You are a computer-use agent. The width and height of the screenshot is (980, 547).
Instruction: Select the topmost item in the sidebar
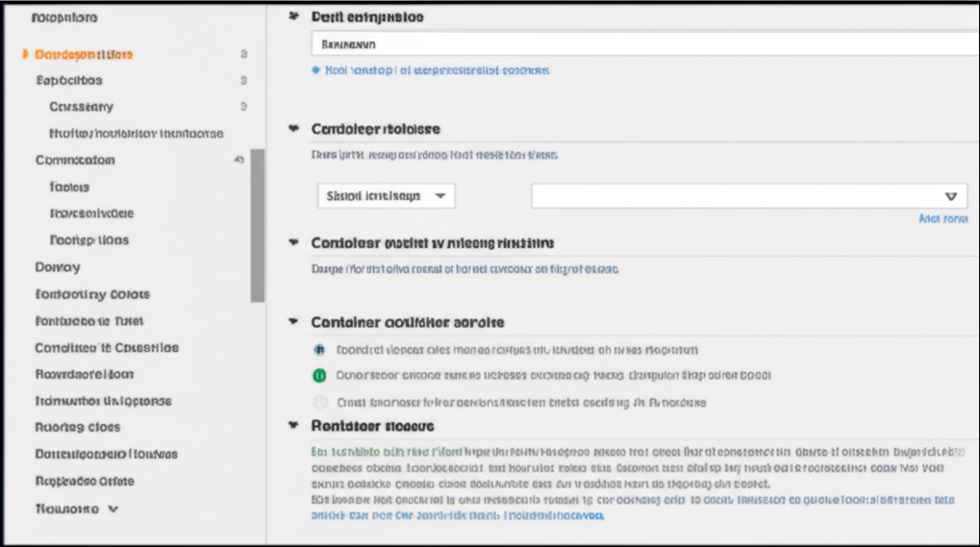click(x=64, y=18)
